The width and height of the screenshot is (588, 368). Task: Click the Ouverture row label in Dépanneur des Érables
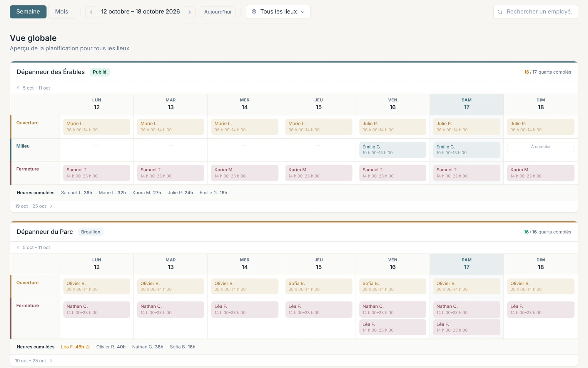(27, 123)
